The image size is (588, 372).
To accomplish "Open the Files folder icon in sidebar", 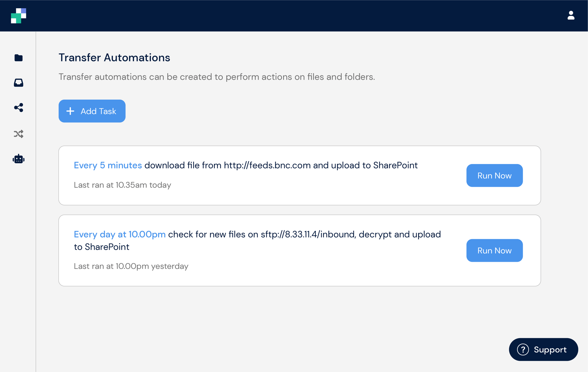I will pos(19,58).
